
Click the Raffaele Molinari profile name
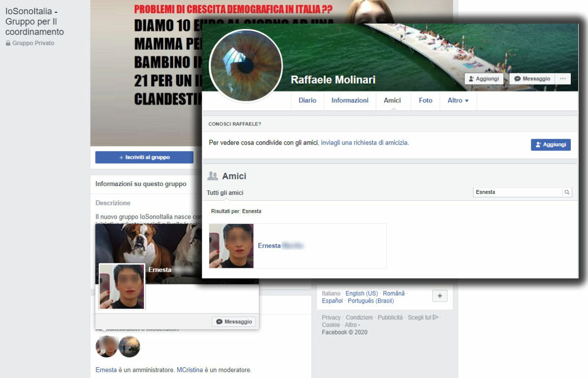pos(333,80)
